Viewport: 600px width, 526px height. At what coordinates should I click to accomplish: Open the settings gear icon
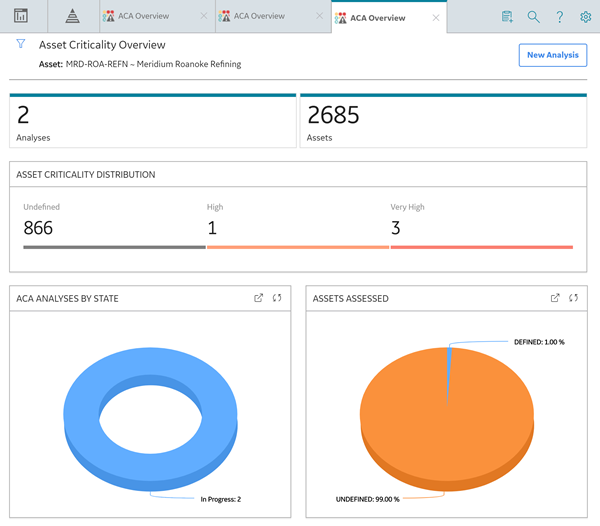pos(585,17)
